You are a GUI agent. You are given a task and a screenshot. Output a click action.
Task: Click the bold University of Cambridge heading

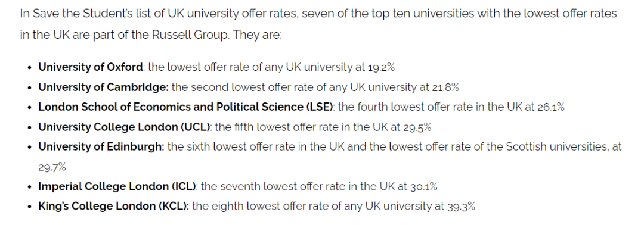coord(104,87)
